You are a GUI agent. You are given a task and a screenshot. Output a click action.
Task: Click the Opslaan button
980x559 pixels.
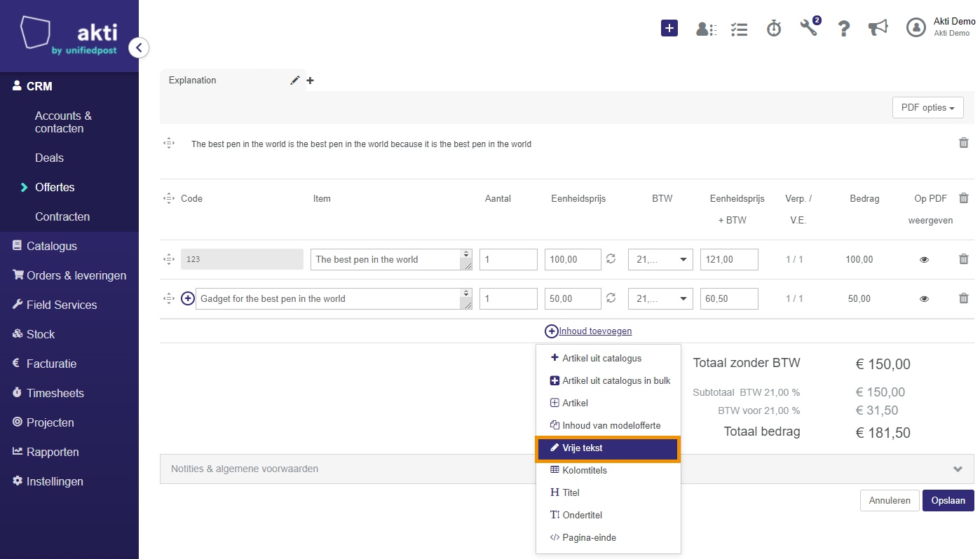(x=948, y=500)
